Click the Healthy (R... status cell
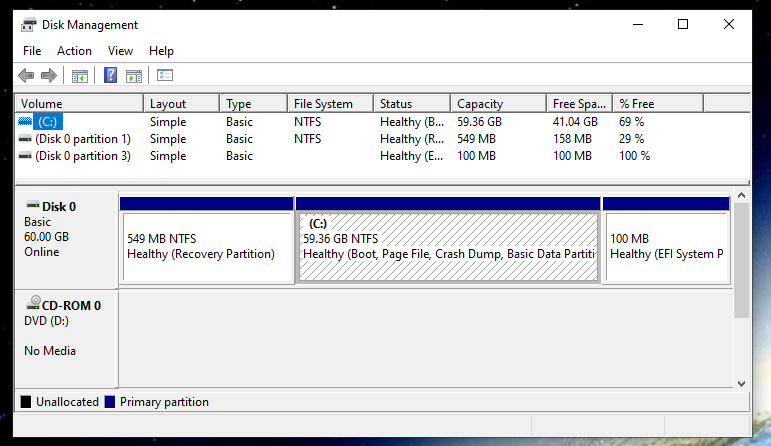This screenshot has width=771, height=446. point(412,139)
